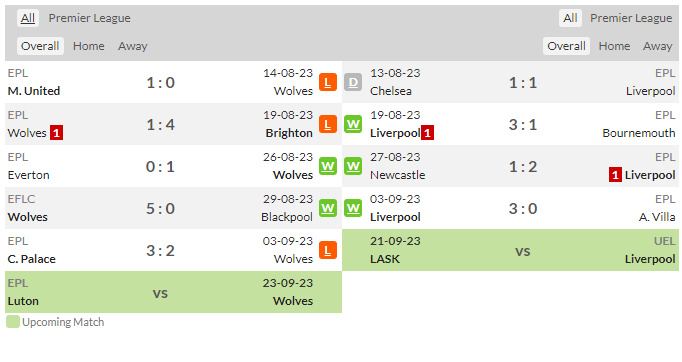The image size is (682, 362).
Task: Select right panel Premier League filter
Action: point(631,18)
